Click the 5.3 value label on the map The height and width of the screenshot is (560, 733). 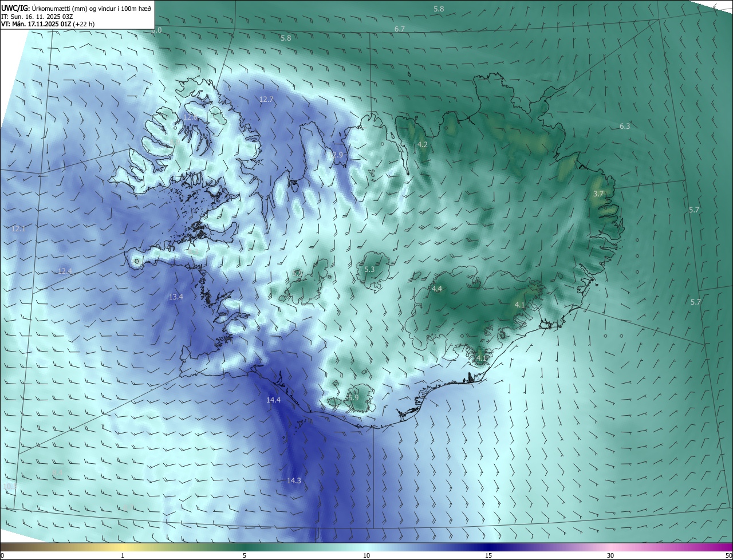click(369, 269)
